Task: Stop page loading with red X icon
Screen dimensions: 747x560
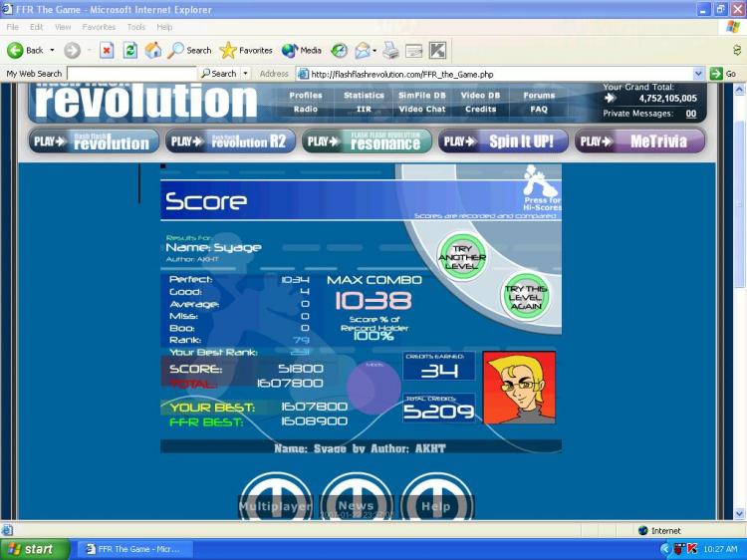Action: [x=107, y=50]
